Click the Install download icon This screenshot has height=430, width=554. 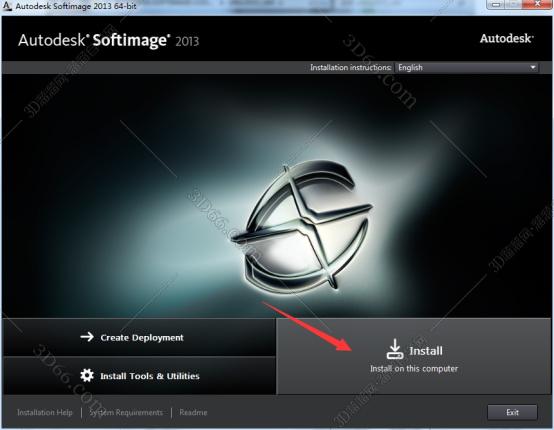click(x=395, y=349)
